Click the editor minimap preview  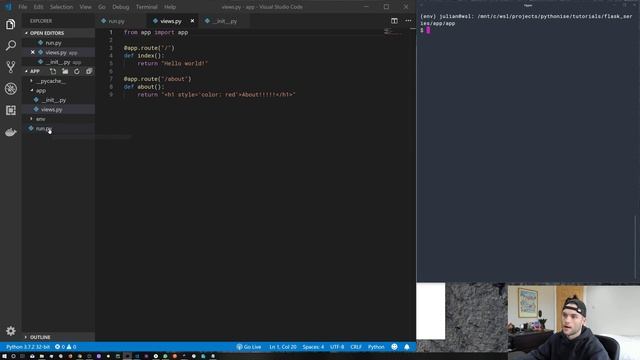click(x=393, y=32)
